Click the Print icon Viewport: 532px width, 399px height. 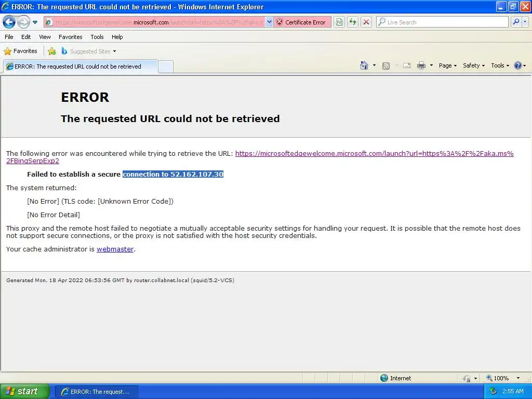(421, 65)
